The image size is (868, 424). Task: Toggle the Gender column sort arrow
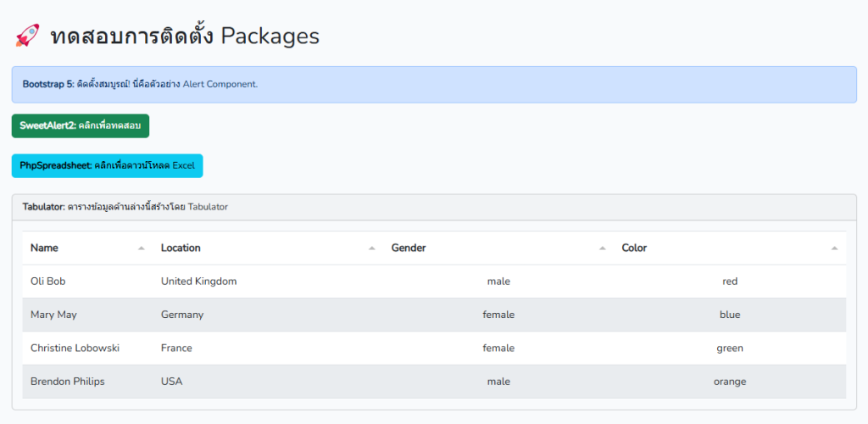pos(603,248)
